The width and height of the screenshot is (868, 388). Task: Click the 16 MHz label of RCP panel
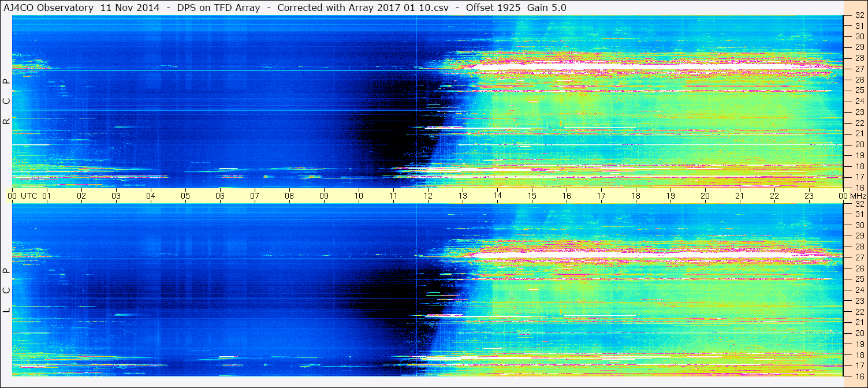[x=859, y=187]
